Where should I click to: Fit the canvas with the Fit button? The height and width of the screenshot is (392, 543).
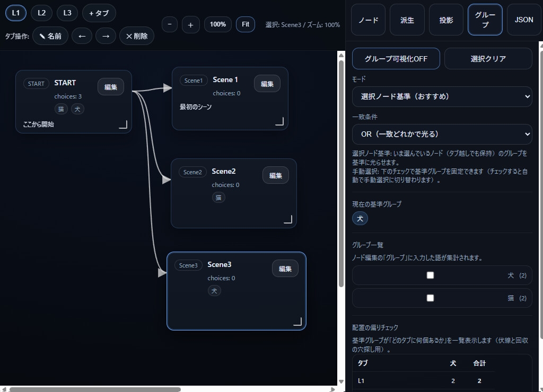[245, 24]
